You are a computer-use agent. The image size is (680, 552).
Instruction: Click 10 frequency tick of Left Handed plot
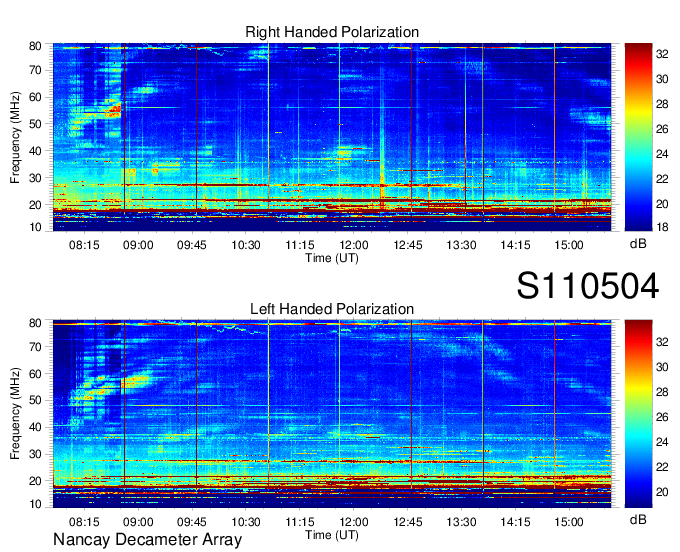35,504
